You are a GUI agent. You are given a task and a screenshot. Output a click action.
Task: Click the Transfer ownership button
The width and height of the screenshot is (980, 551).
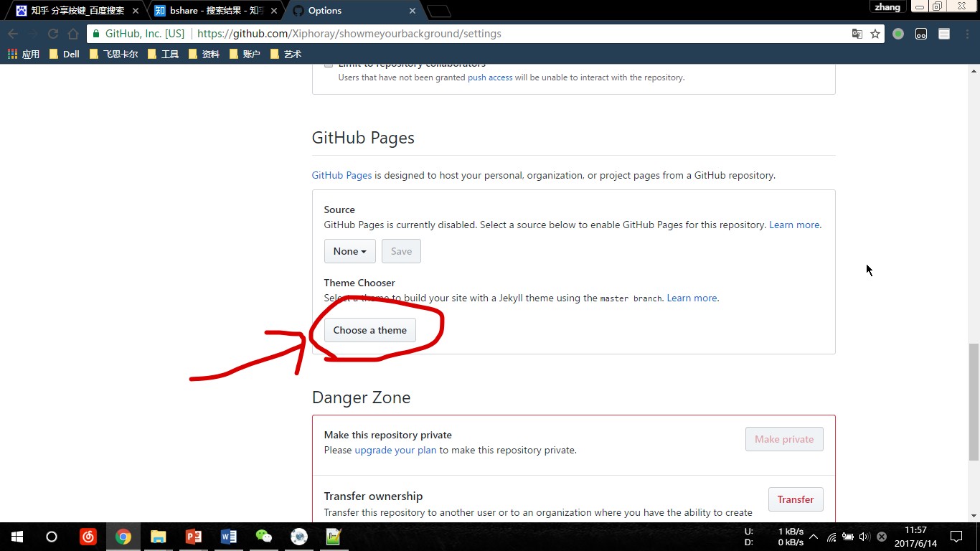coord(795,499)
